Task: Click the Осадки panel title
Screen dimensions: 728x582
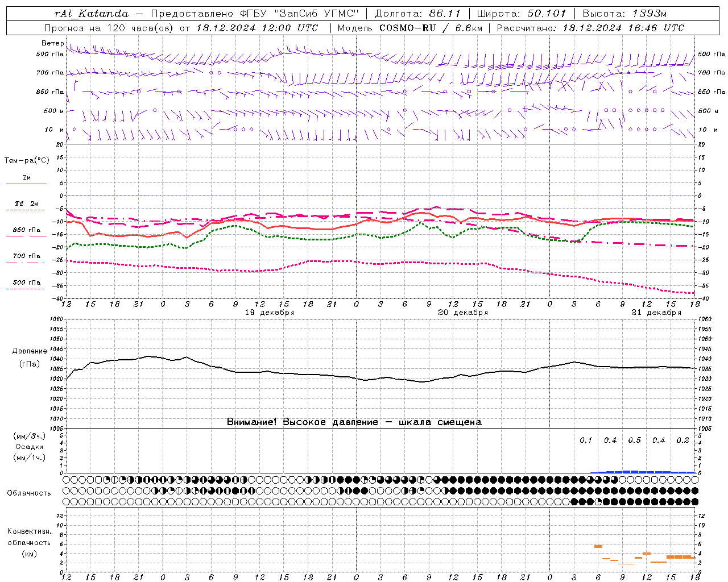Action: pyautogui.click(x=30, y=447)
